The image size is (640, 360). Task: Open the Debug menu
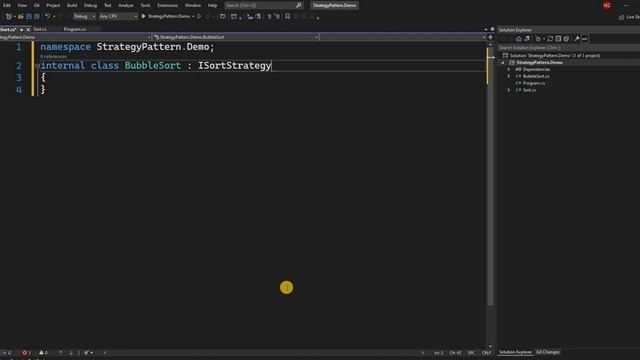tap(90, 5)
